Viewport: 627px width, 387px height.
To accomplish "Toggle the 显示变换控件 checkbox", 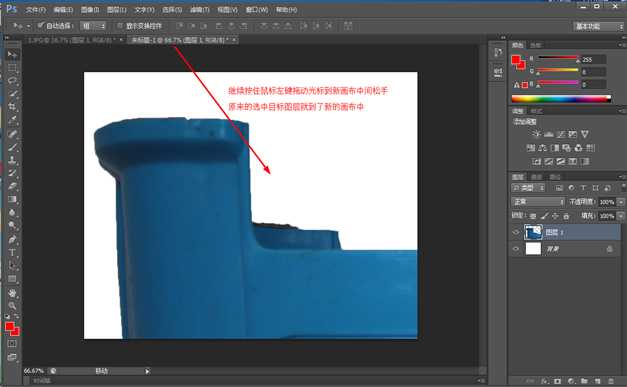I will coord(119,26).
